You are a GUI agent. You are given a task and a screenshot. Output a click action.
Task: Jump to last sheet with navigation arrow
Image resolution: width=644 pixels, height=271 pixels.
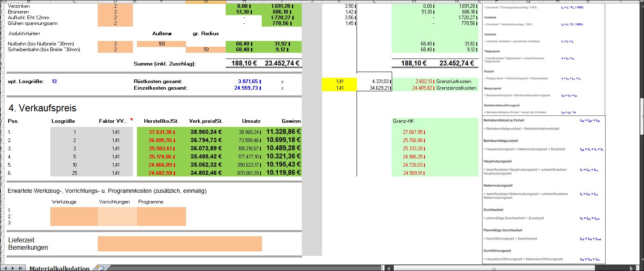20,268
